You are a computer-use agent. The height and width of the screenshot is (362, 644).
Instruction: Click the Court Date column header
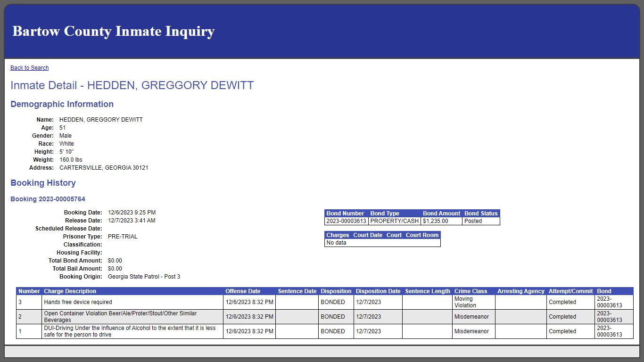pos(368,235)
